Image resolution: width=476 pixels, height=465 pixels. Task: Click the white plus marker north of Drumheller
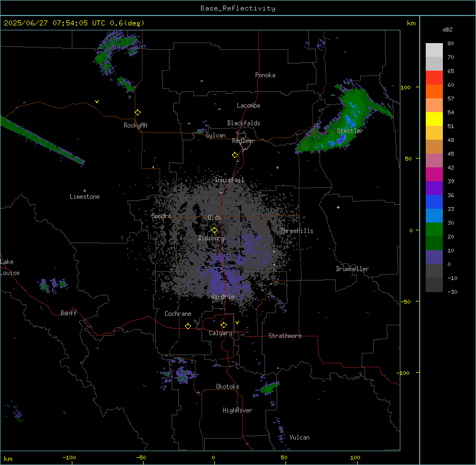click(x=338, y=207)
